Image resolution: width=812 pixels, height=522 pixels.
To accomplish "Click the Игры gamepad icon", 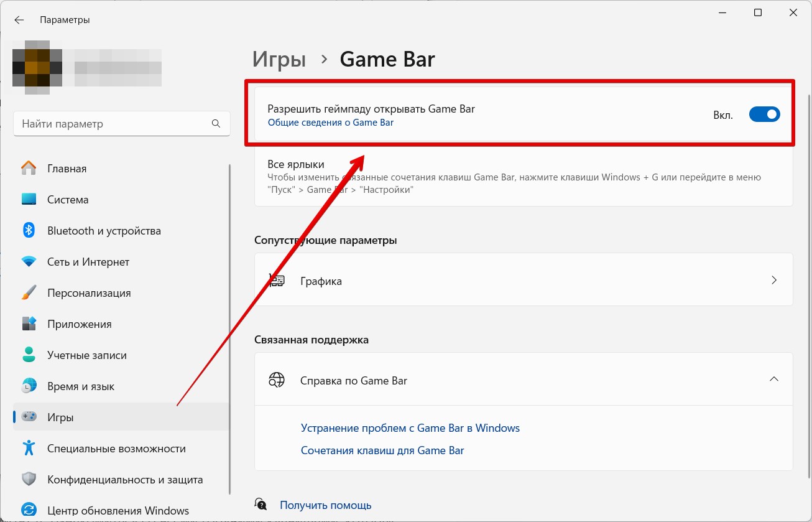I will 29,417.
